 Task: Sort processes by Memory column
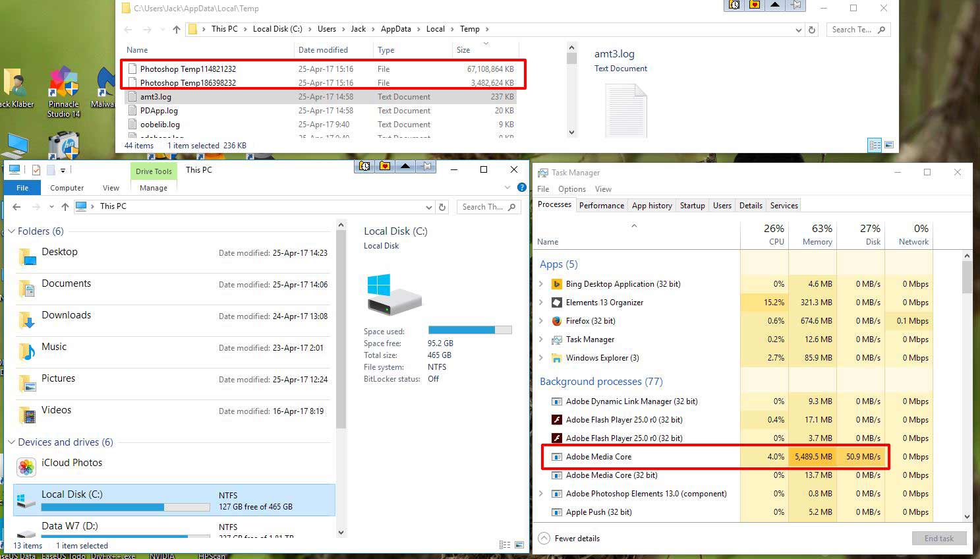(813, 235)
